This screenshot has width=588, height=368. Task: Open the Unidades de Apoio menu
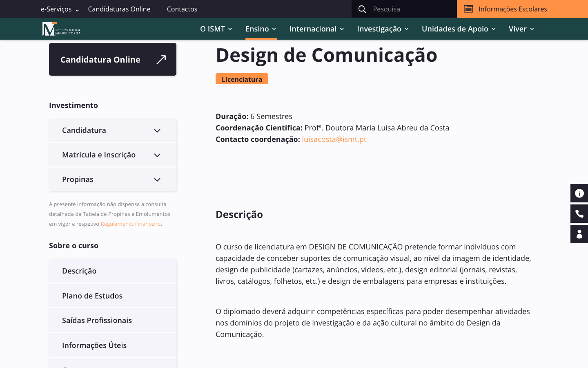pyautogui.click(x=458, y=29)
